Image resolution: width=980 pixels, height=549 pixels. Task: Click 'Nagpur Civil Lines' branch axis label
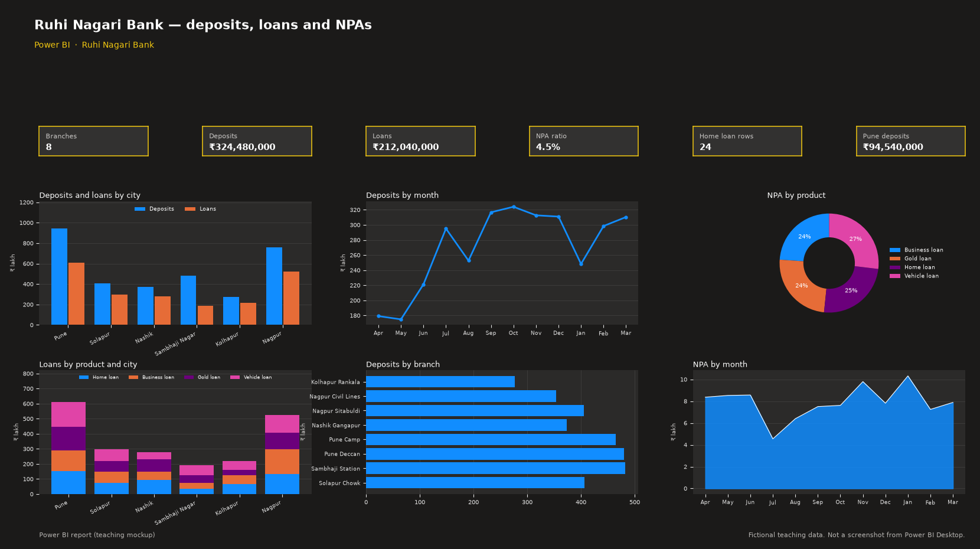point(335,397)
